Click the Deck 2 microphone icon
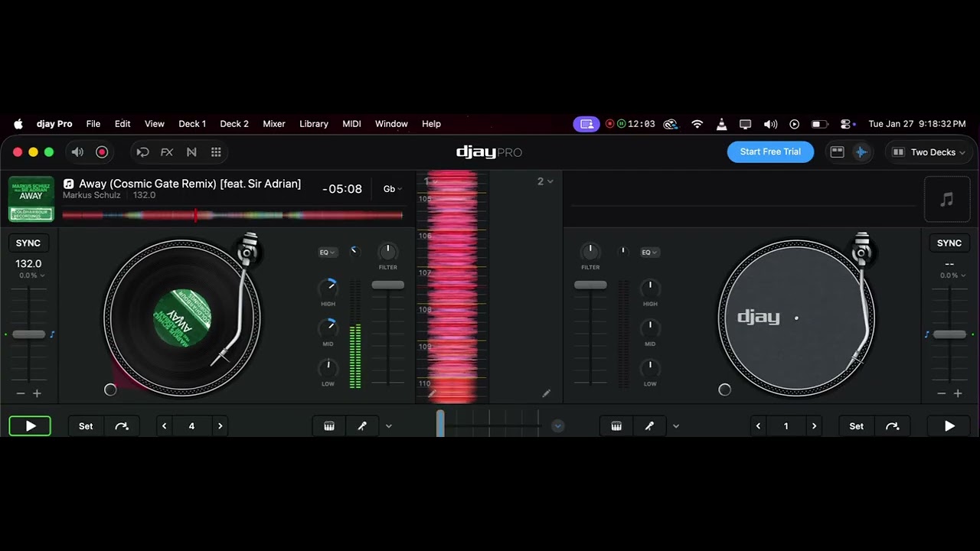This screenshot has height=551, width=980. 649,426
